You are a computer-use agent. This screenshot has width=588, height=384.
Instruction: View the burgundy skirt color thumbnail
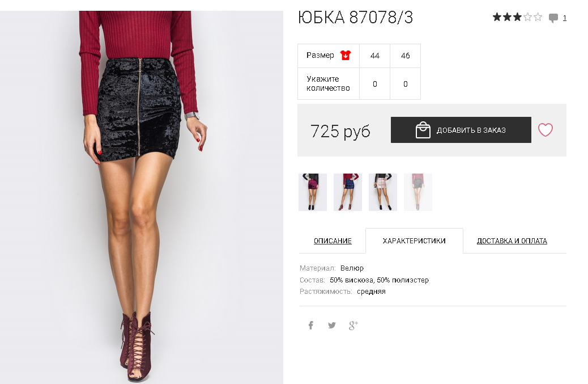click(x=313, y=192)
